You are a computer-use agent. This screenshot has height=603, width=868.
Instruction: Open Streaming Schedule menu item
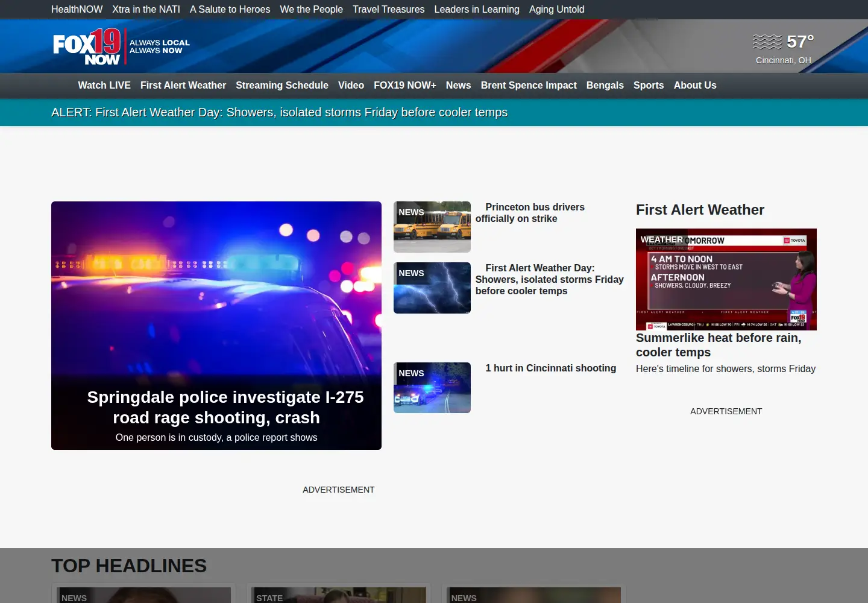pos(282,85)
